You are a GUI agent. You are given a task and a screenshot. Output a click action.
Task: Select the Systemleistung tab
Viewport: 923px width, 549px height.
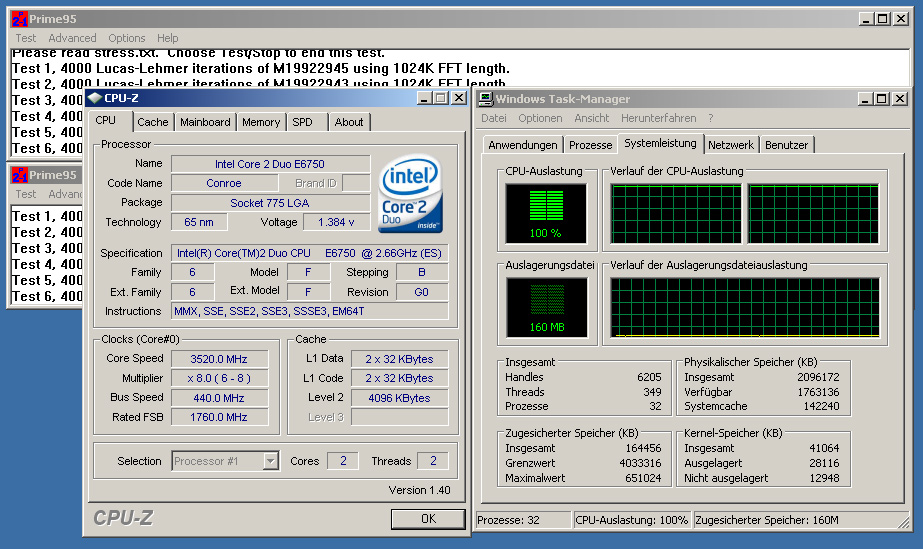coord(660,143)
